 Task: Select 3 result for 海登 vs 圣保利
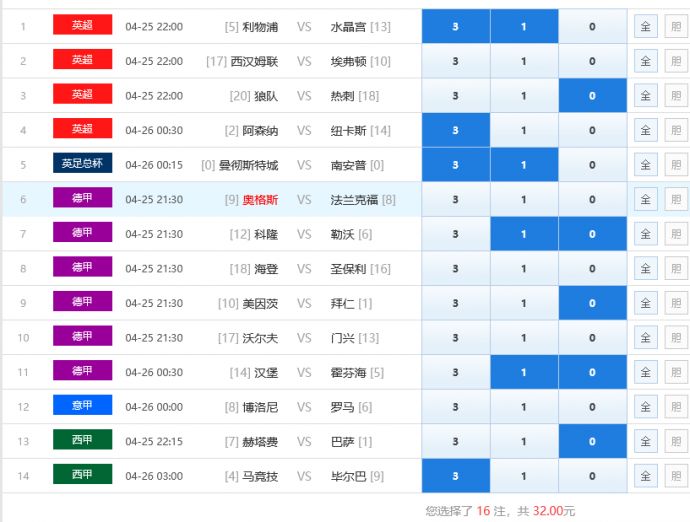pyautogui.click(x=455, y=268)
